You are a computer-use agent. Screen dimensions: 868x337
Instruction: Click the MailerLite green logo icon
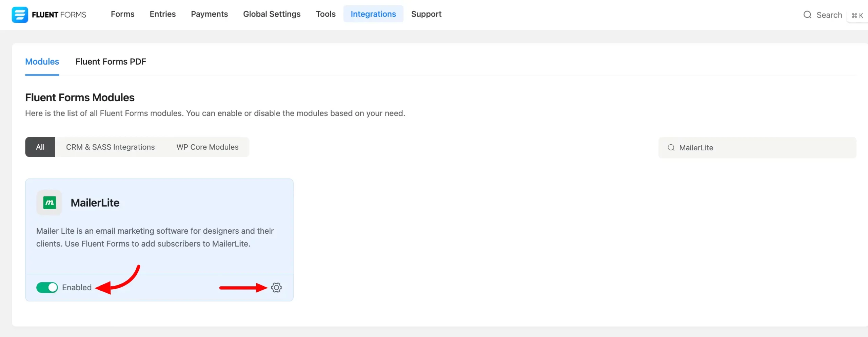click(x=50, y=203)
